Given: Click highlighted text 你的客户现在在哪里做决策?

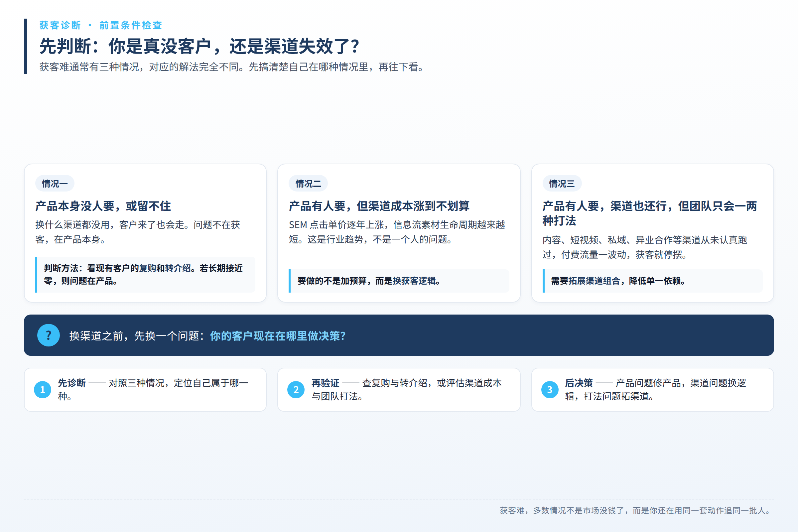Looking at the screenshot, I should tap(278, 336).
